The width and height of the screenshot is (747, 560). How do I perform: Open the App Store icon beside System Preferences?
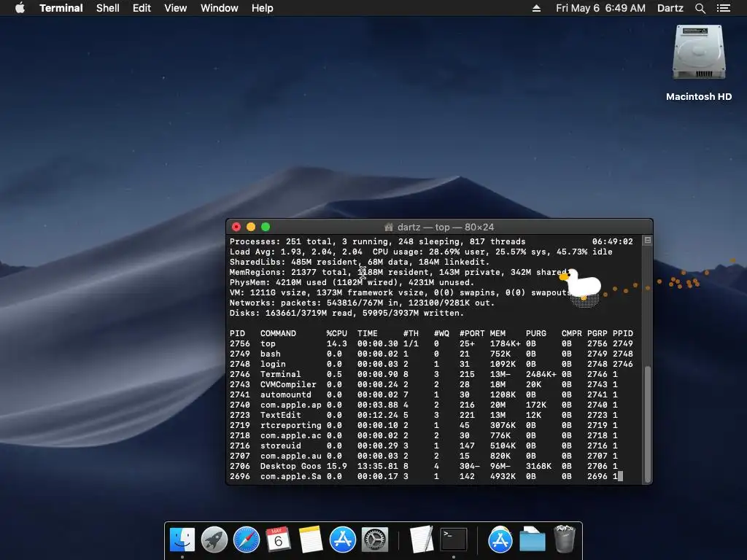point(343,540)
